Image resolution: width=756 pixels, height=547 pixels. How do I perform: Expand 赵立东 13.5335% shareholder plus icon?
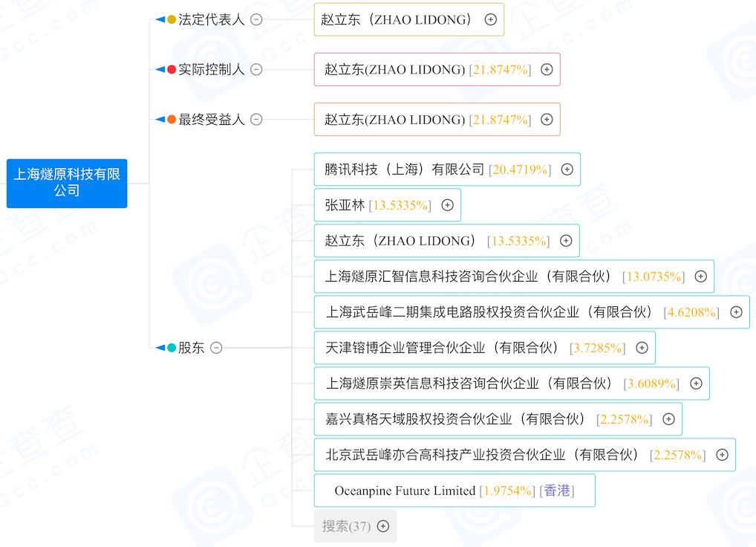[566, 241]
